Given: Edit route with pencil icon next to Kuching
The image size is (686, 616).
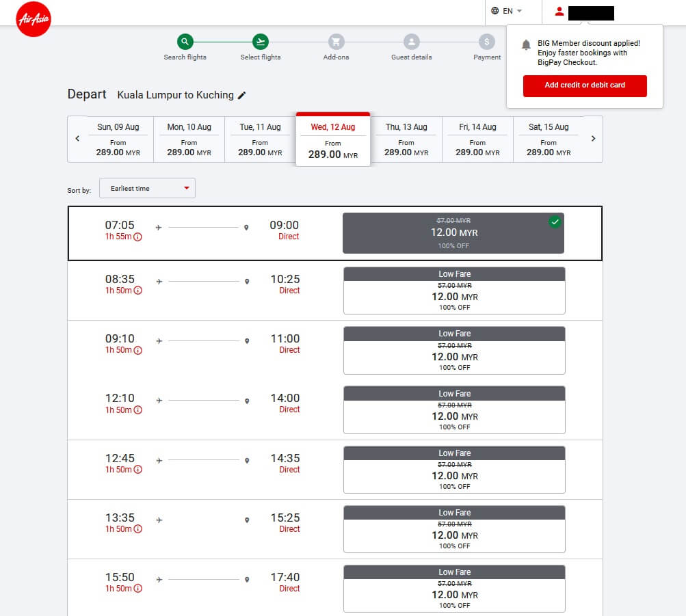Looking at the screenshot, I should [x=241, y=95].
